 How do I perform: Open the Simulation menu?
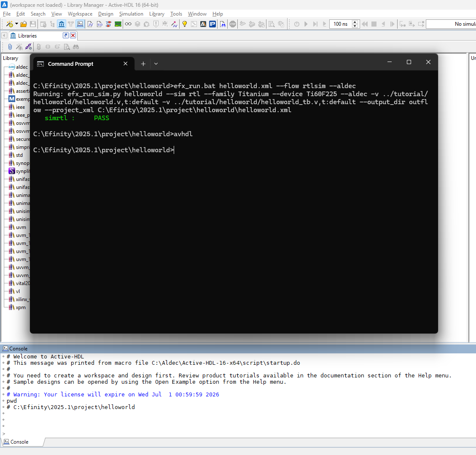click(131, 14)
